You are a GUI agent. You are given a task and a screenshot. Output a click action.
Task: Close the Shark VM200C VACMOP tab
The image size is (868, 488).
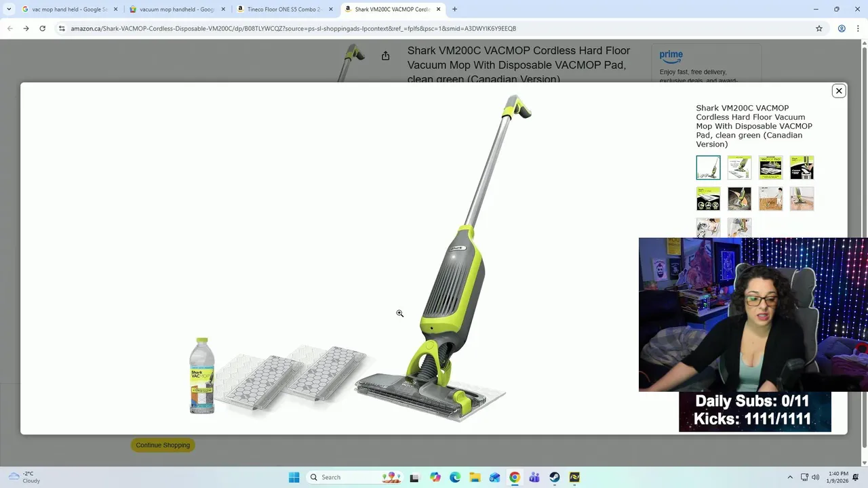[439, 9]
